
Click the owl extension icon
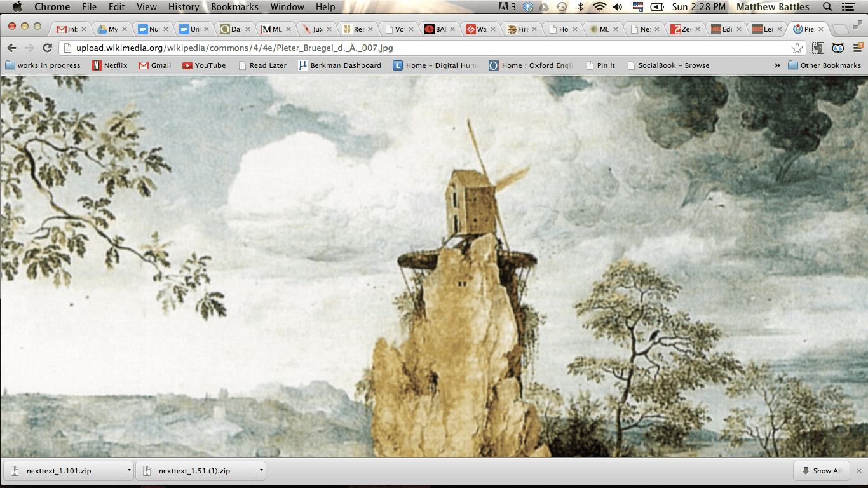click(838, 48)
